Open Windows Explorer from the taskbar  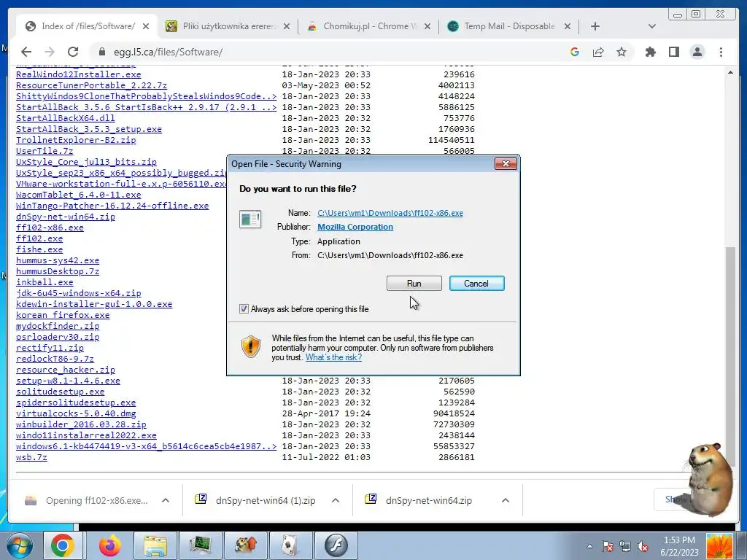(155, 545)
